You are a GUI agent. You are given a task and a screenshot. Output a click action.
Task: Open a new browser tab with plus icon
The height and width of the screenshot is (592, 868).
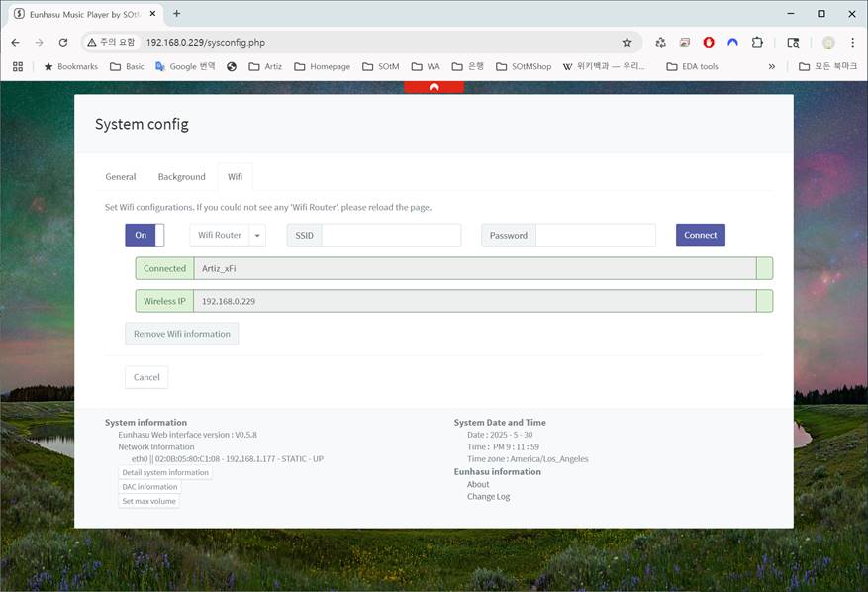[x=177, y=14]
